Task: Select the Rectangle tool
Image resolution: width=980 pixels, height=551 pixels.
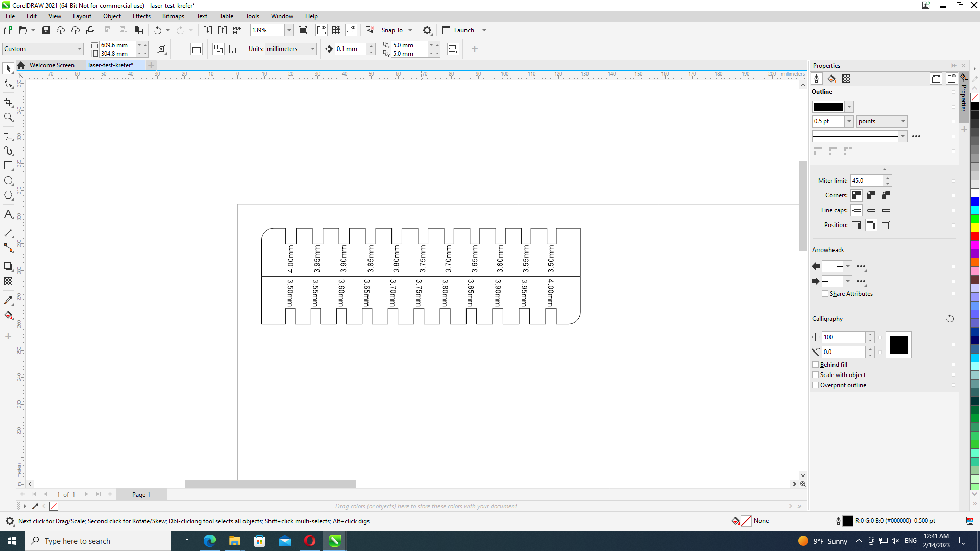Action: click(x=8, y=165)
